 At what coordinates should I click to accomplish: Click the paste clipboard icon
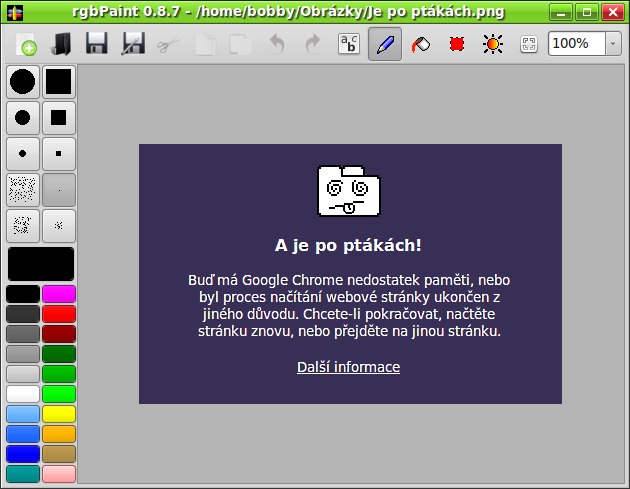coord(240,44)
